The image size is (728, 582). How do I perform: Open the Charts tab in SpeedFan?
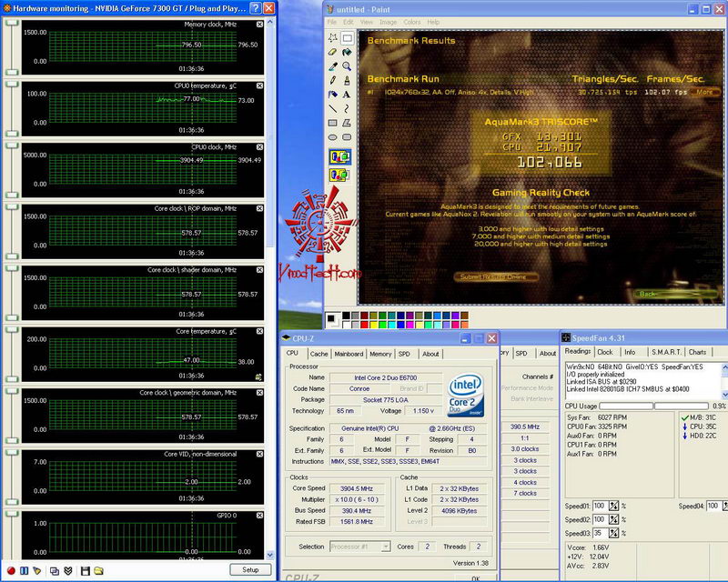tap(697, 352)
